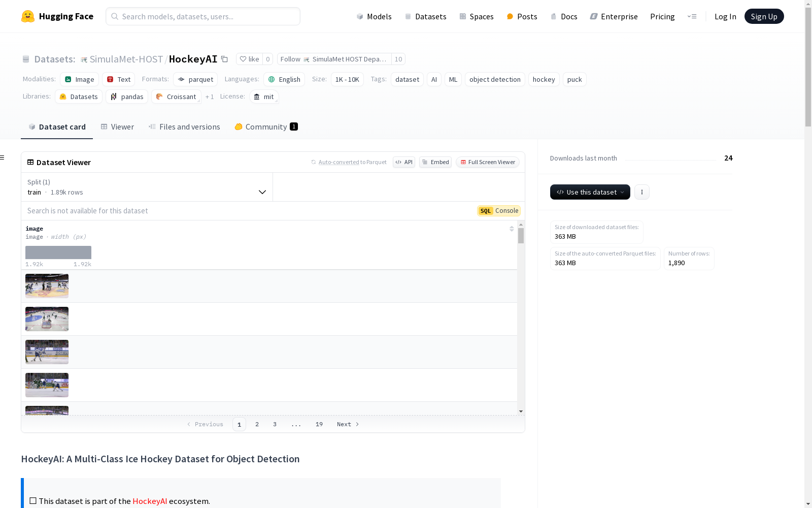The width and height of the screenshot is (812, 508).
Task: Open the navbar extra menu list icon
Action: pos(692,16)
